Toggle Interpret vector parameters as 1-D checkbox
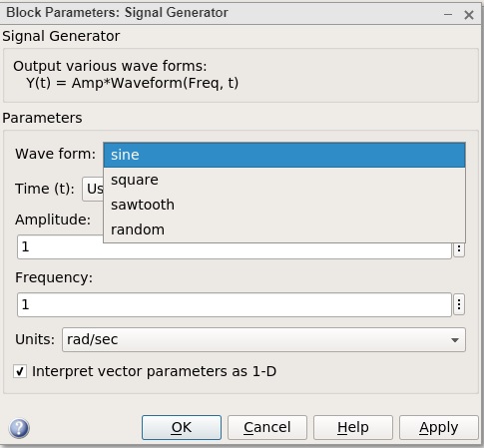 (x=20, y=371)
